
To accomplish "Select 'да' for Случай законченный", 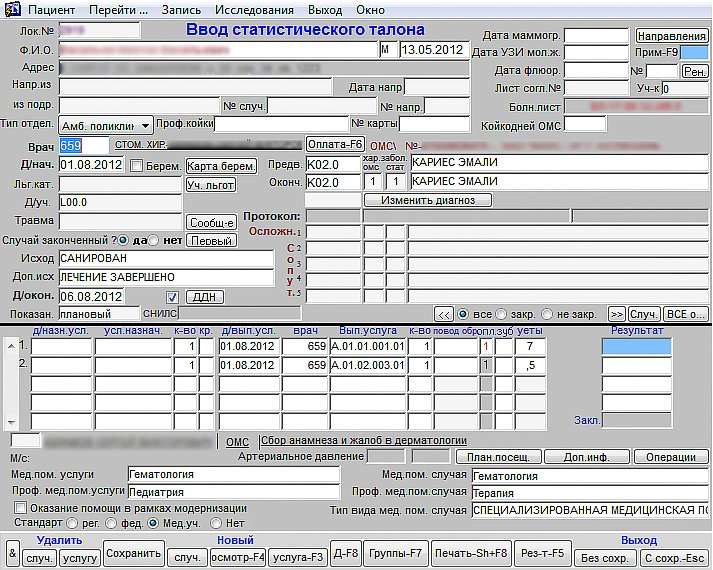I will click(123, 240).
